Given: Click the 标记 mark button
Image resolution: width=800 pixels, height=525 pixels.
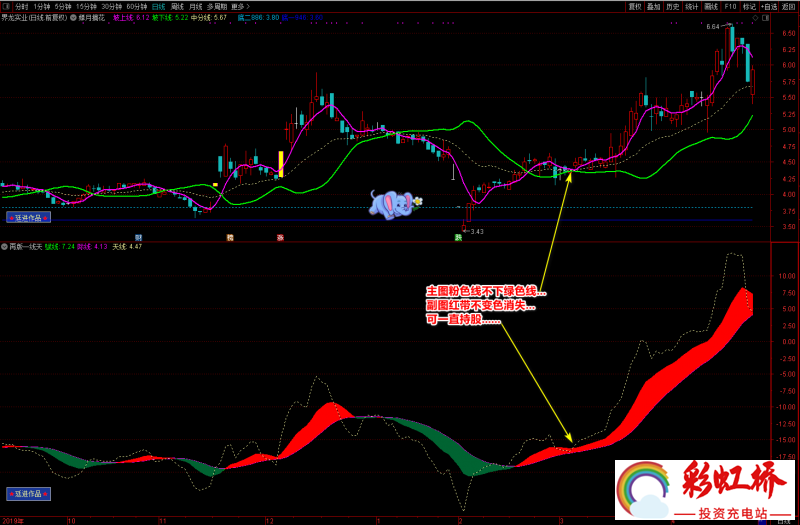Looking at the screenshot, I should [749, 7].
